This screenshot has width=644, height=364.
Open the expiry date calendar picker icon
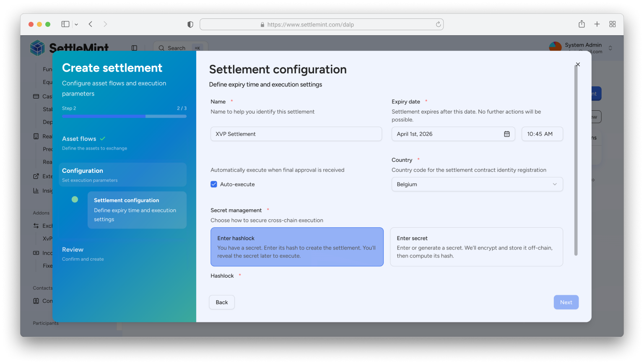pyautogui.click(x=506, y=133)
